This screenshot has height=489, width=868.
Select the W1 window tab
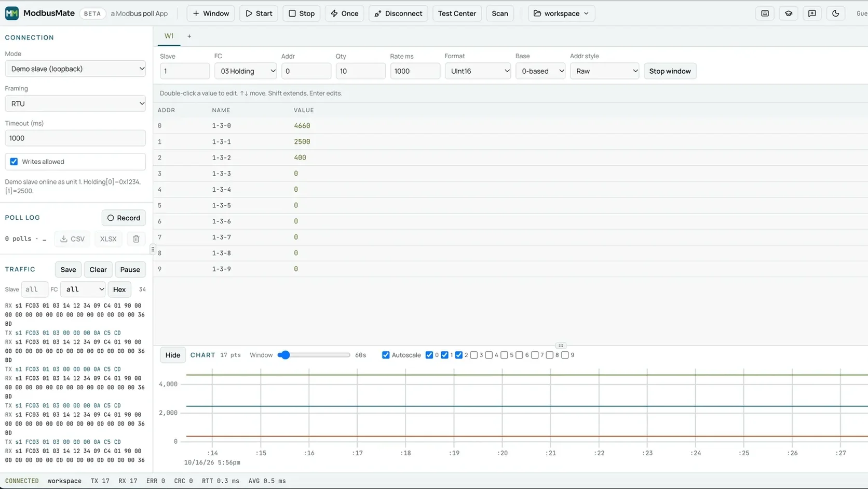click(x=169, y=36)
